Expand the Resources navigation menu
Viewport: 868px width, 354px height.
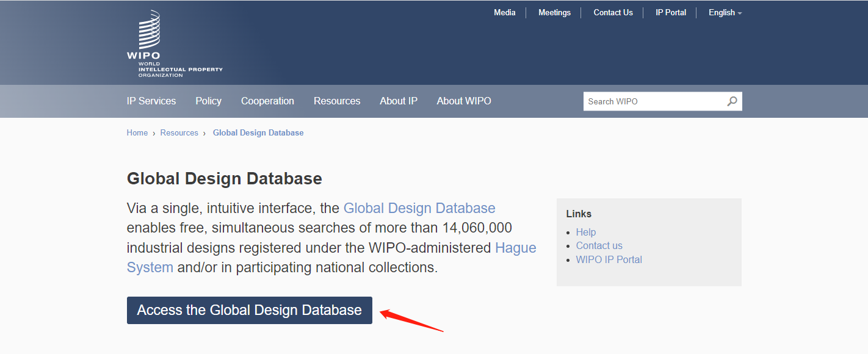tap(337, 101)
